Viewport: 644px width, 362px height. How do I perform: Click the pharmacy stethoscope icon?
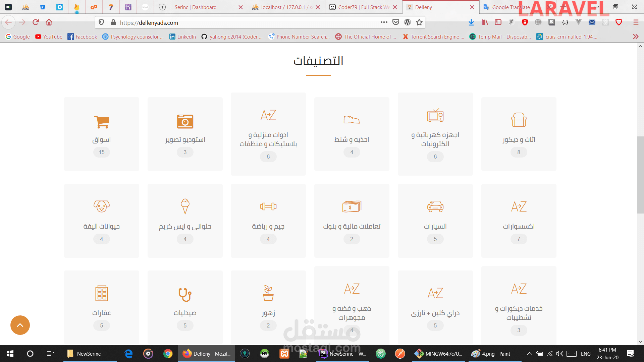click(185, 294)
